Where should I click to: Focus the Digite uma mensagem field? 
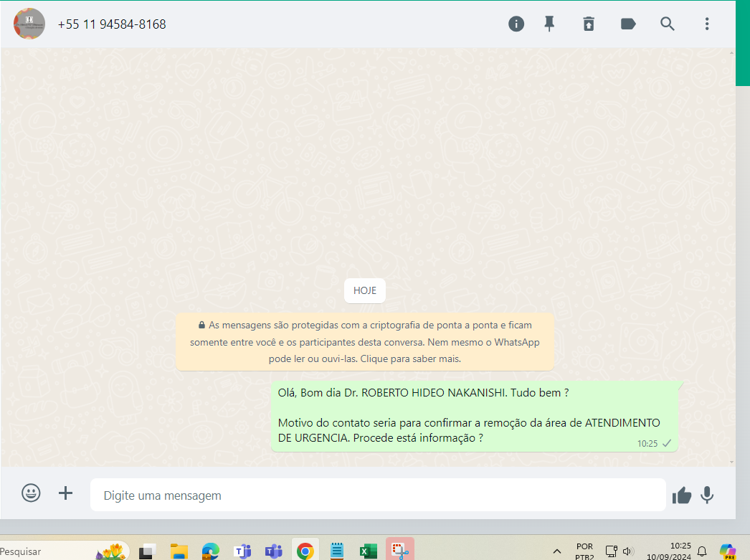[378, 495]
